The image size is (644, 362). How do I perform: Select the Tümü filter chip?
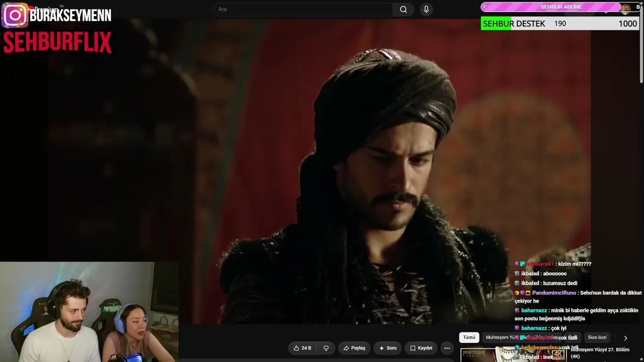click(x=469, y=337)
